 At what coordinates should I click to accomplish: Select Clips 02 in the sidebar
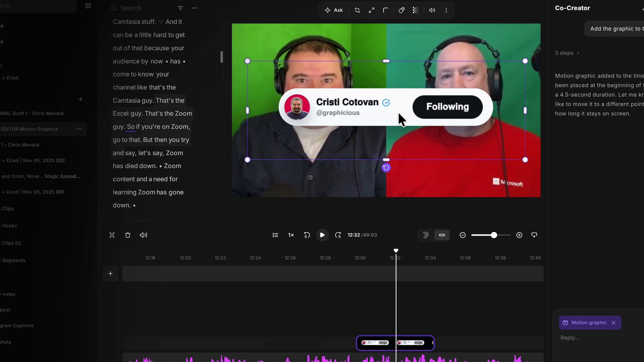pos(12,243)
